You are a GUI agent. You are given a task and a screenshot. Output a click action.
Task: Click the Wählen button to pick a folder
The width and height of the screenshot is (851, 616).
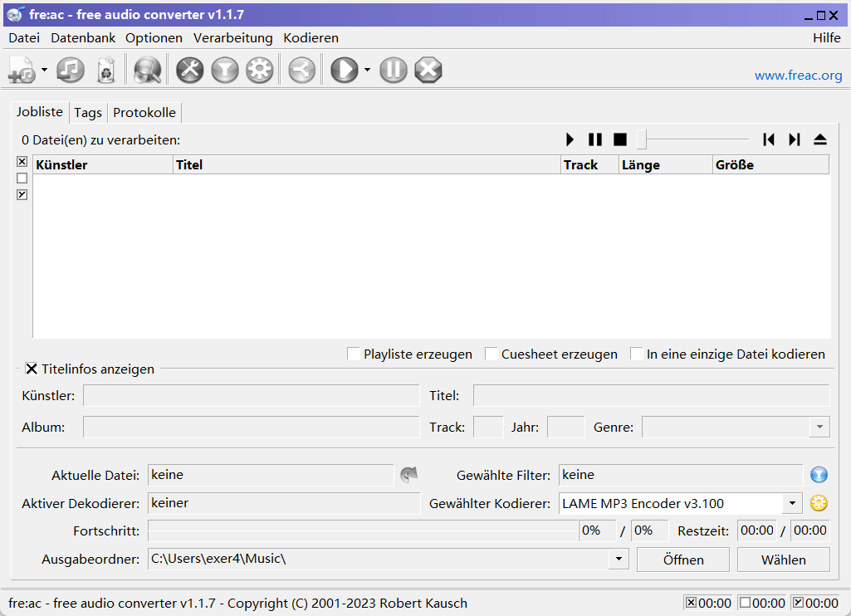click(x=783, y=559)
